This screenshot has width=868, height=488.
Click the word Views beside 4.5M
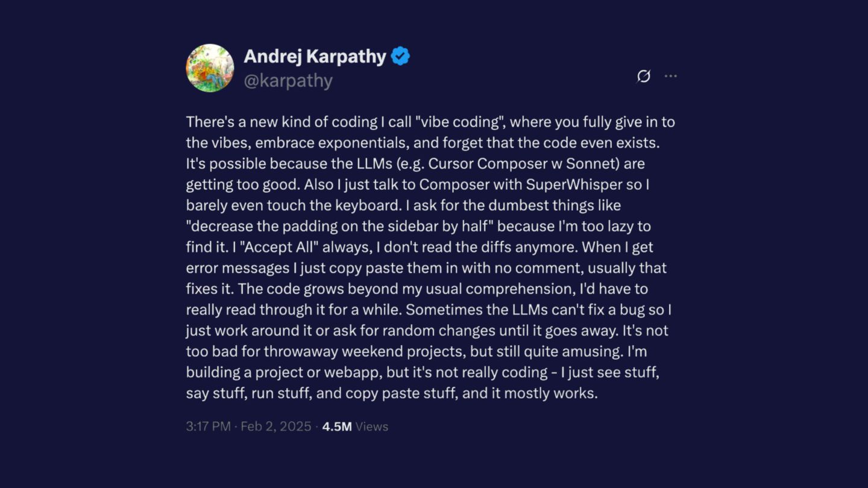click(372, 427)
